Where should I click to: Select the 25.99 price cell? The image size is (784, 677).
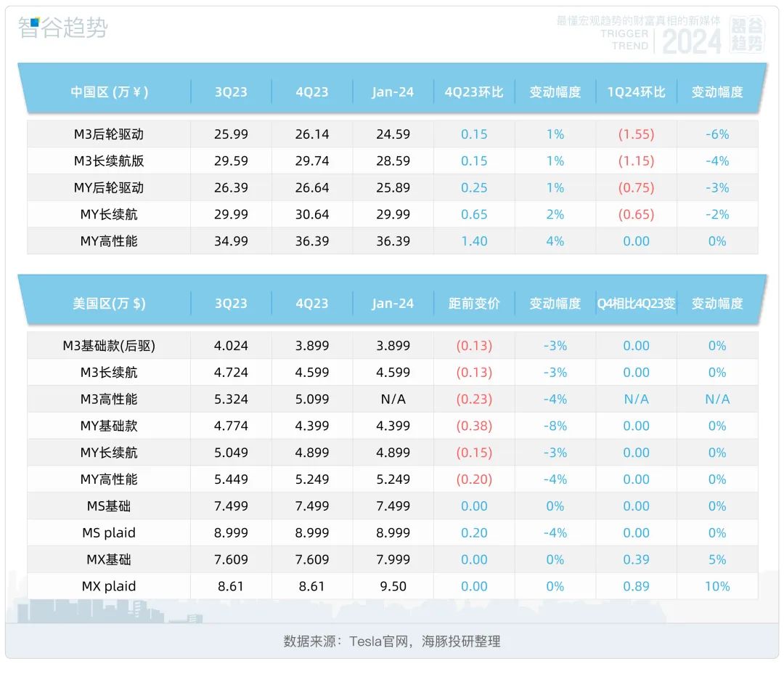click(x=231, y=134)
